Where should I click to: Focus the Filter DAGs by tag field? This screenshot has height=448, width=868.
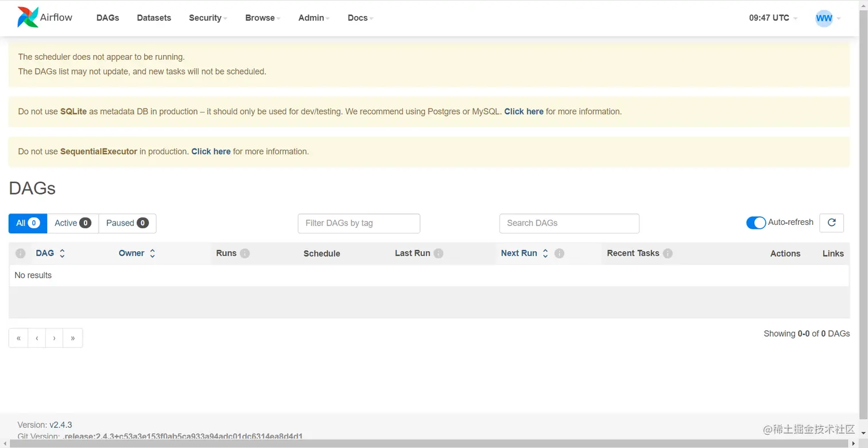(x=359, y=223)
